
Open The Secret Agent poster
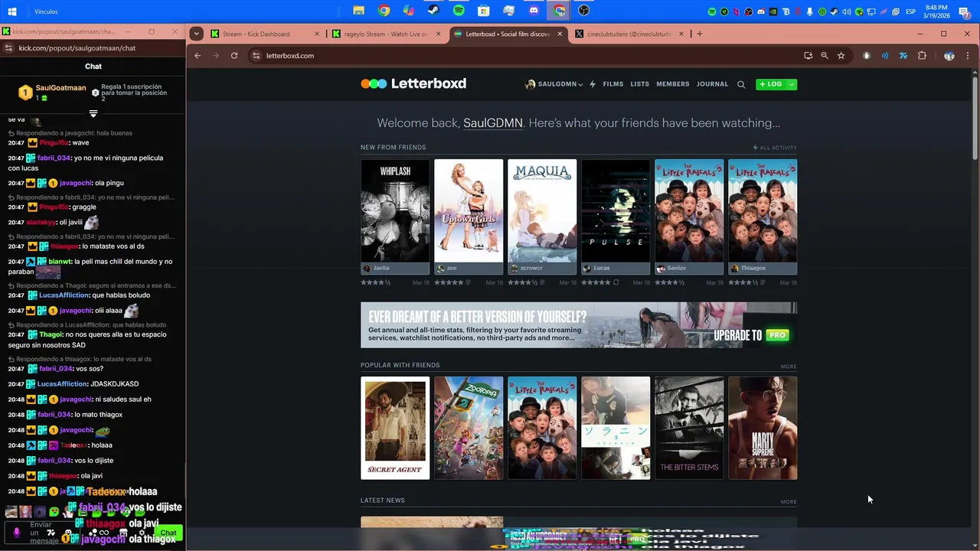point(395,428)
